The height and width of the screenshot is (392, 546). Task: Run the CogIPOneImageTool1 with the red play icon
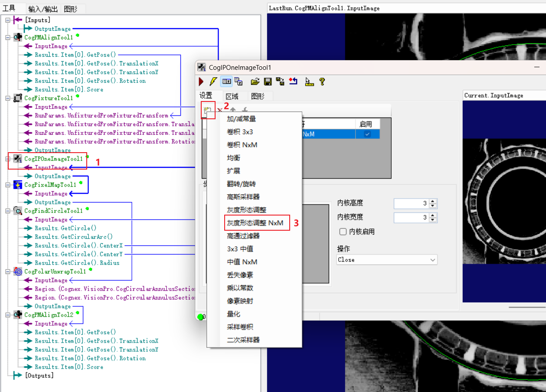click(201, 82)
